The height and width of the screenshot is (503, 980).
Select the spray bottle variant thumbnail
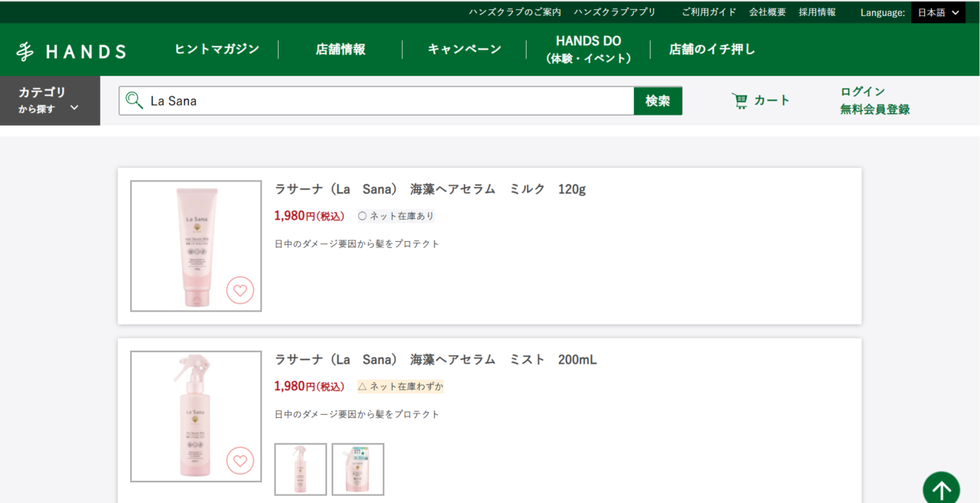[301, 469]
